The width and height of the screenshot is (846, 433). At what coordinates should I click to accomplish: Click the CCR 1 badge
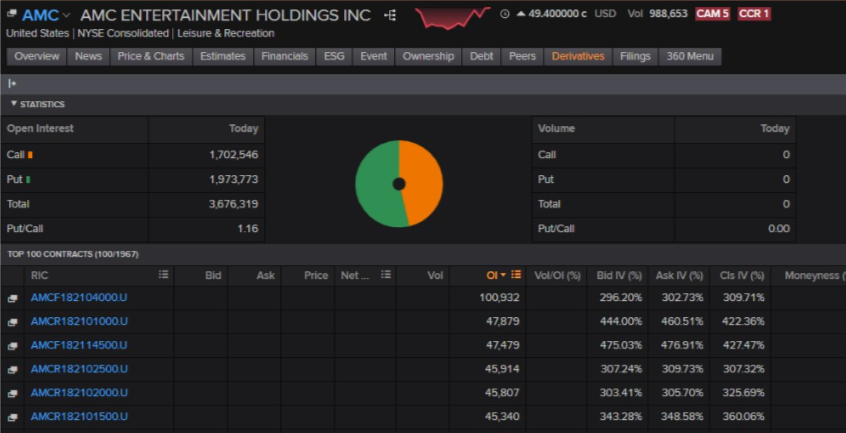[x=754, y=14]
